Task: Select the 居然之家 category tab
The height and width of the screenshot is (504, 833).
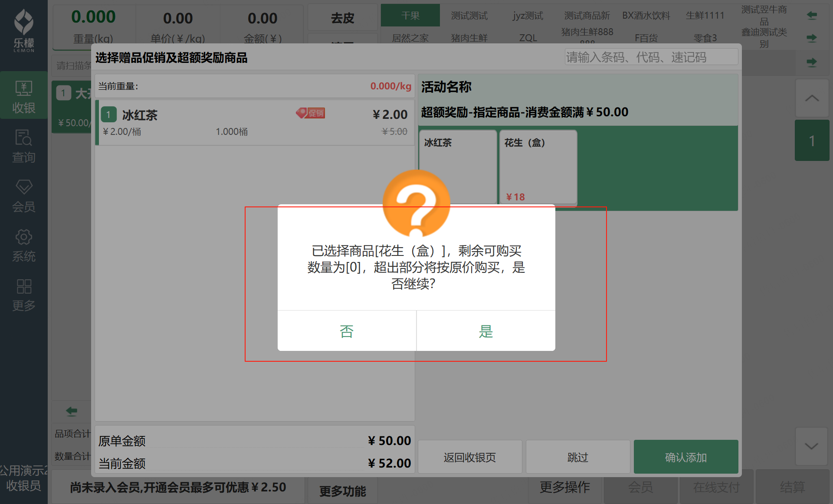Action: pyautogui.click(x=410, y=38)
